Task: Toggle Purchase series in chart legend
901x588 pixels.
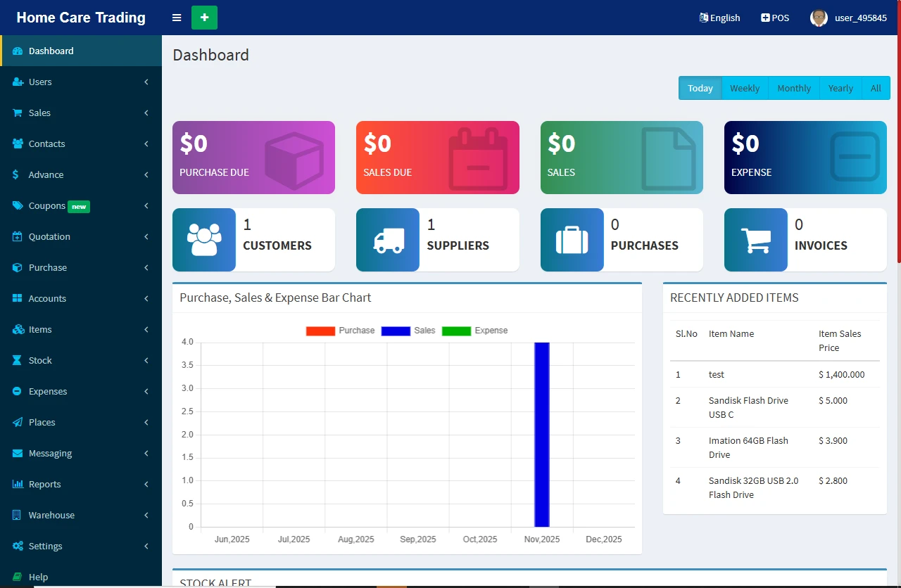Action: coord(320,331)
